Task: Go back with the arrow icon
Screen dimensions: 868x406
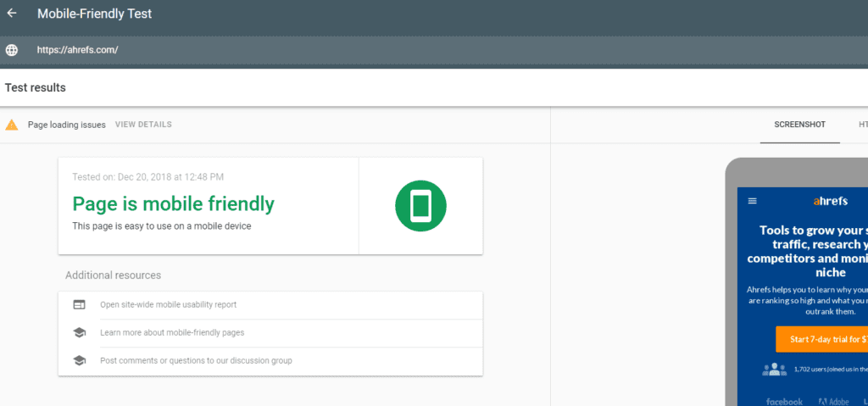Action: [12, 14]
